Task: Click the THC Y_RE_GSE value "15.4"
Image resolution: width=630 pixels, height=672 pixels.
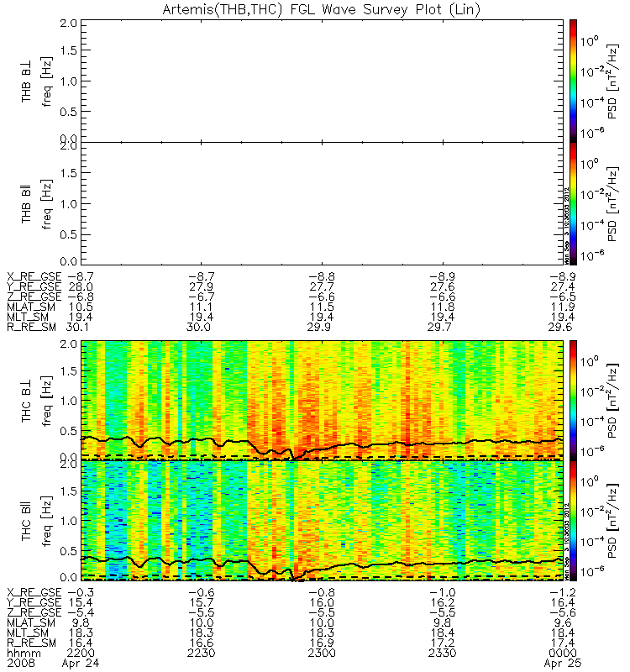Action: (81, 602)
